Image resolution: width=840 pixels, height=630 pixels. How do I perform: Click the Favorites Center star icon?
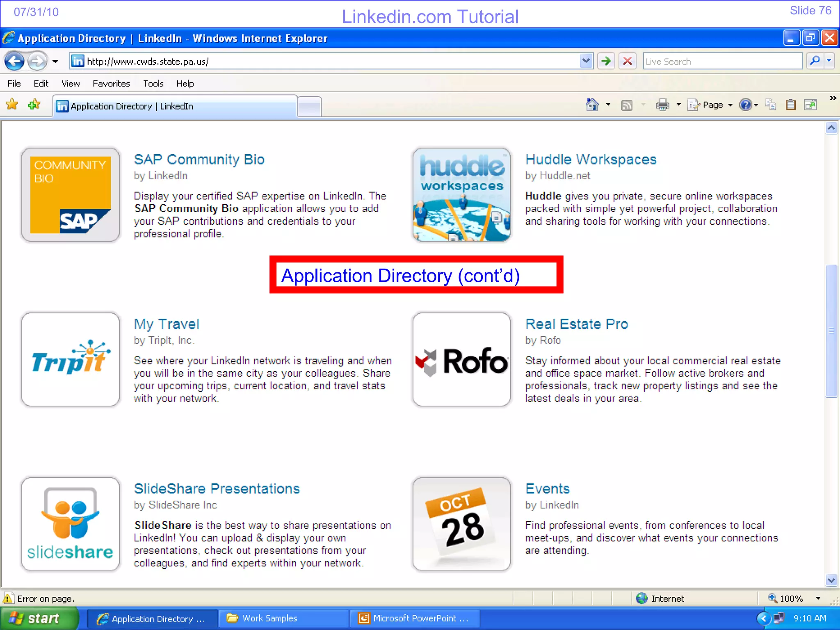point(12,105)
